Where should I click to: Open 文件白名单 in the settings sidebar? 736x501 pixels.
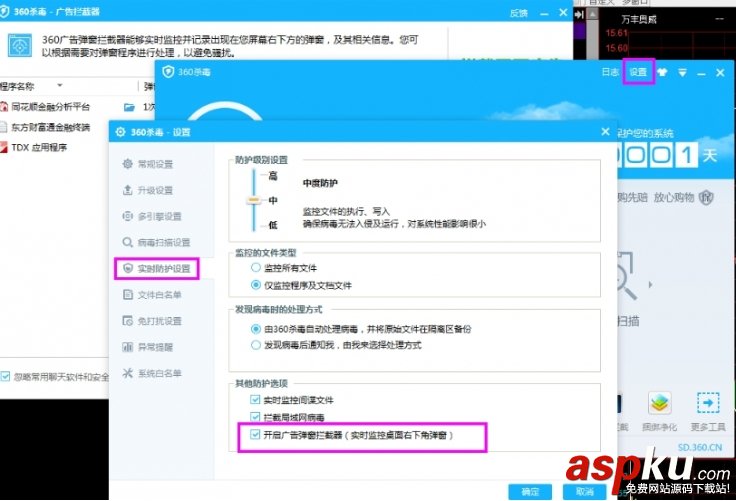click(x=159, y=295)
